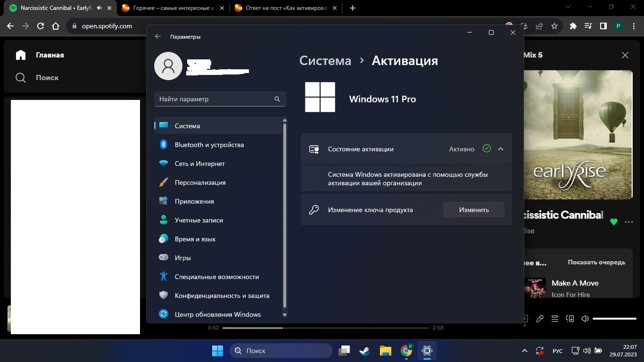Open the three-dots track menu
Viewport: 644px width, 362px height.
point(629,222)
